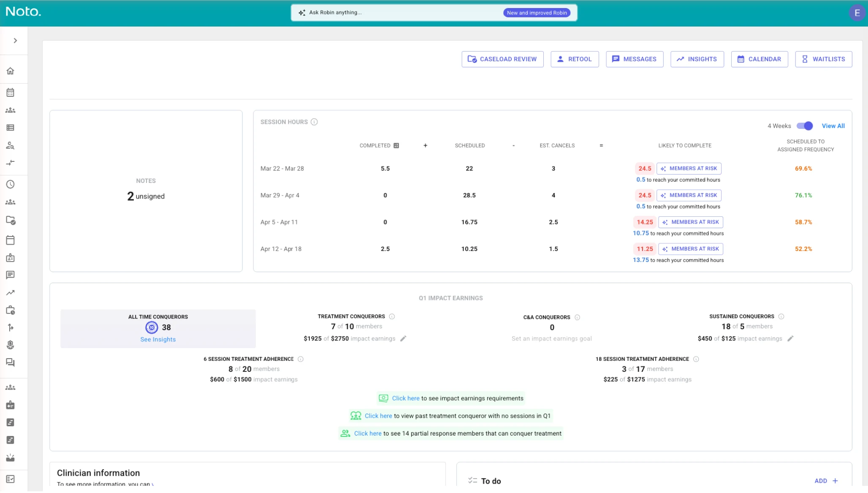Click info icon beside 6 Session Treatment Adherence
The image size is (868, 493).
[301, 360]
